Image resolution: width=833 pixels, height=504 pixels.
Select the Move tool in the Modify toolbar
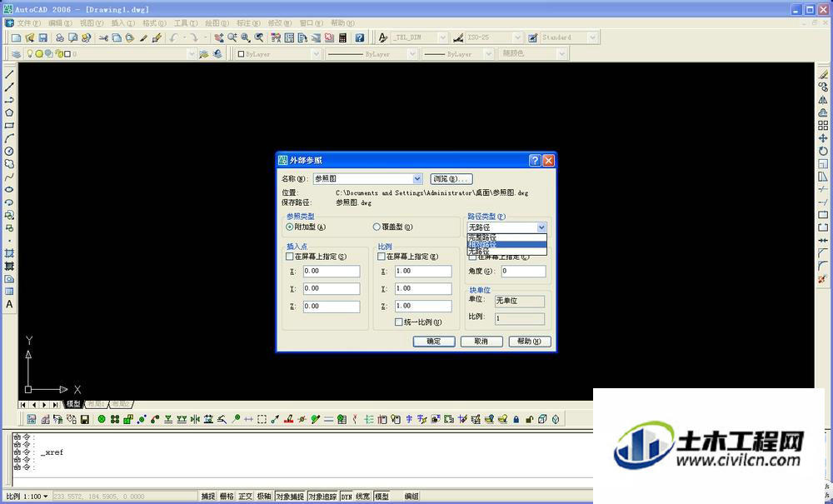tap(823, 138)
